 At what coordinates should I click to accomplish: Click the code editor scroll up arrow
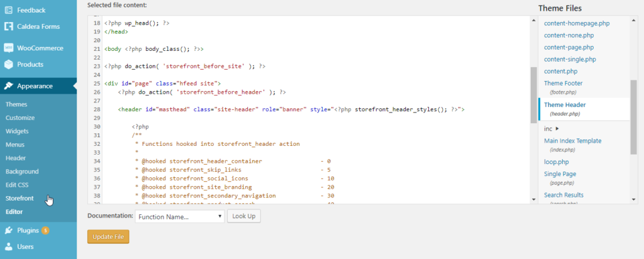(533, 20)
